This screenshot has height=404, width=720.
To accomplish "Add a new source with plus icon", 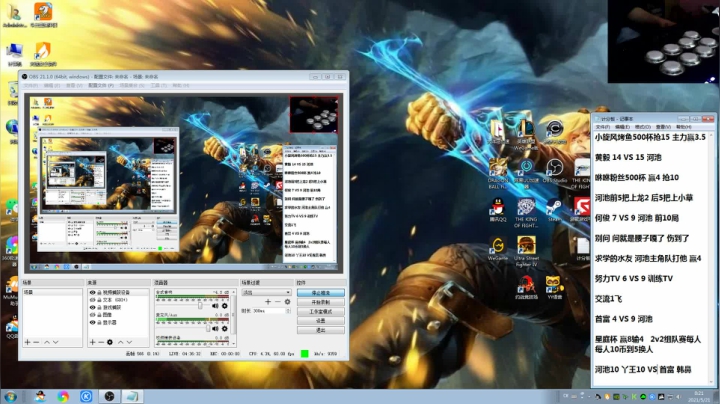I will (x=93, y=342).
